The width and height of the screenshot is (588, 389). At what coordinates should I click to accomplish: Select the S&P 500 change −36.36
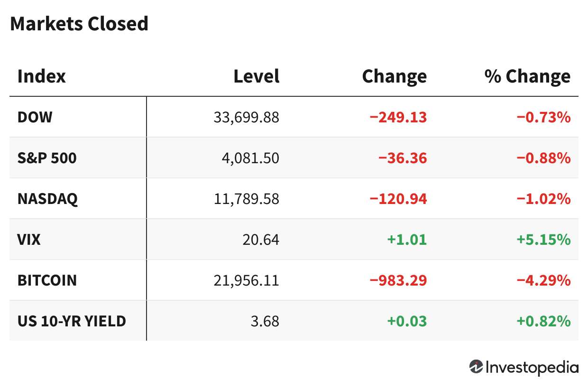click(x=402, y=158)
